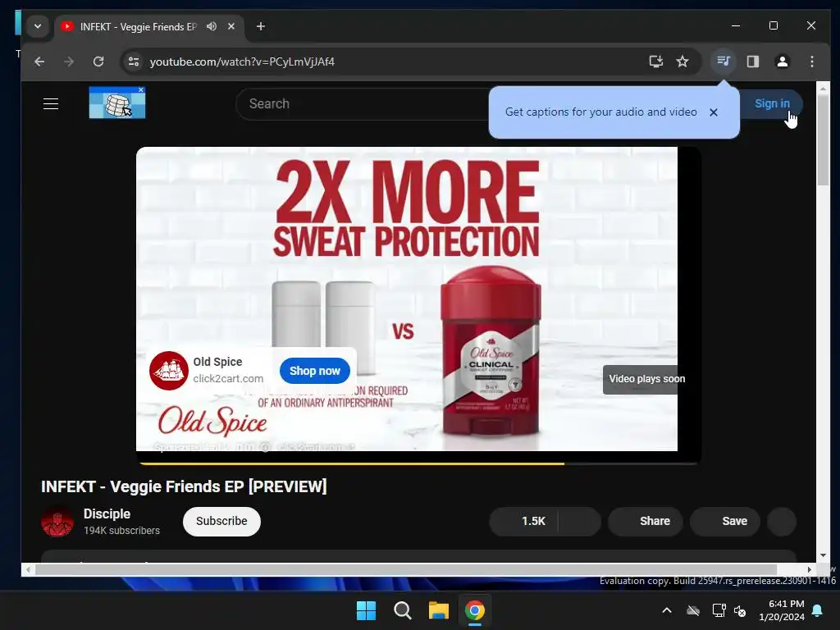This screenshot has width=840, height=630.
Task: Open media controls icon in toolbar
Action: tap(724, 61)
